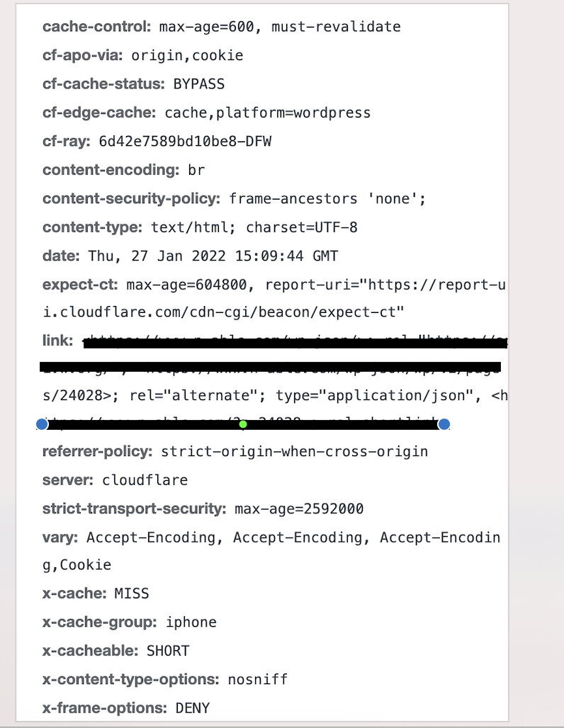564x728 pixels.
Task: Click the iphone value of x-cache-group
Action: click(191, 622)
